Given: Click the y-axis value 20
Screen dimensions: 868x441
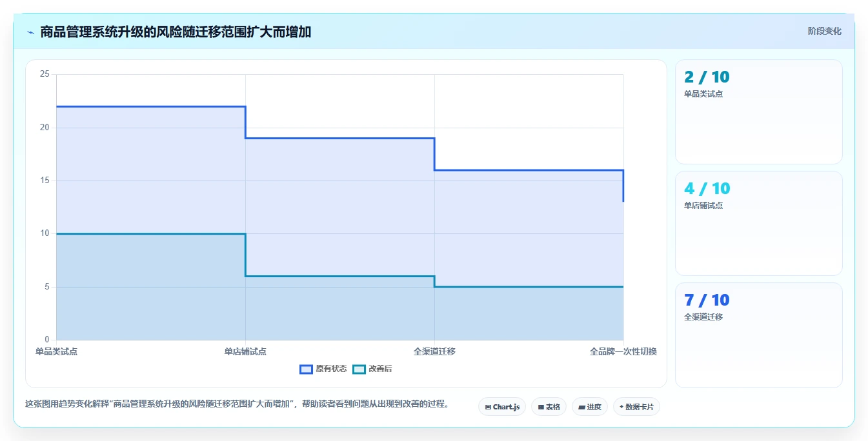Looking at the screenshot, I should tap(45, 128).
